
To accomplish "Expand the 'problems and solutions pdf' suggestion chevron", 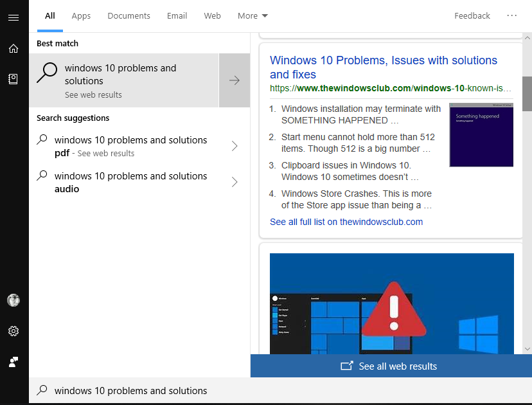I will (x=235, y=146).
